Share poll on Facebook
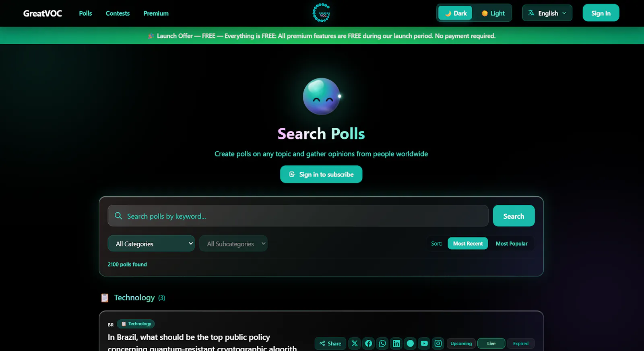Viewport: 644px width, 351px height. tap(369, 343)
